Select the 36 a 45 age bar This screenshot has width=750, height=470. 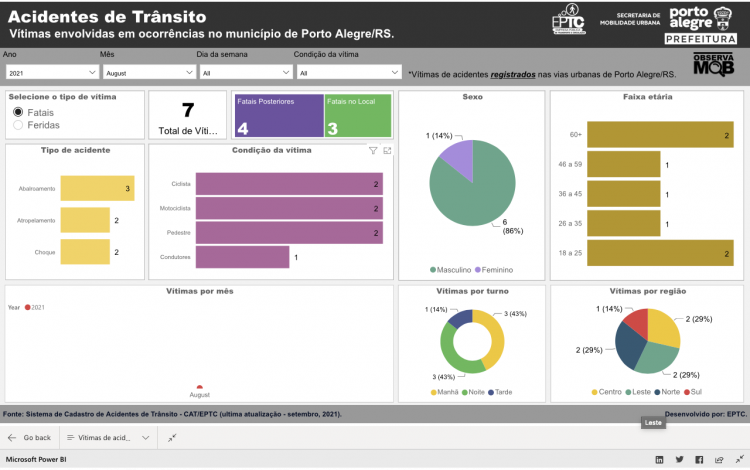point(624,194)
